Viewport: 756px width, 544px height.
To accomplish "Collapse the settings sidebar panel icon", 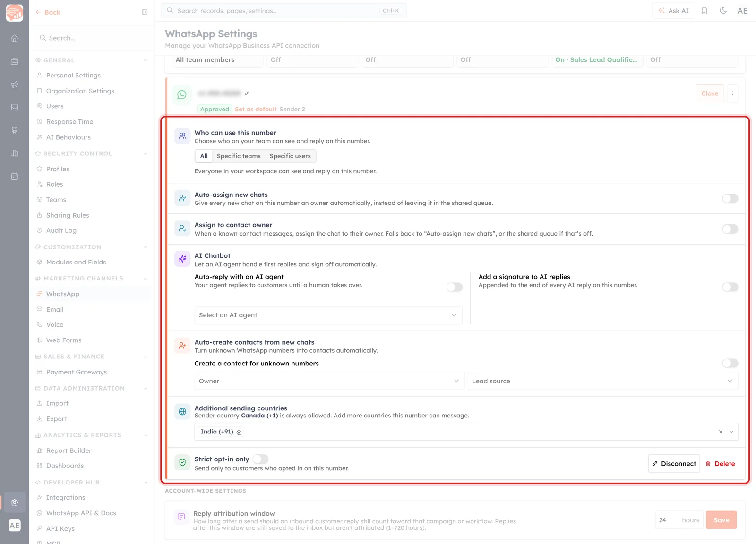I will pos(145,12).
